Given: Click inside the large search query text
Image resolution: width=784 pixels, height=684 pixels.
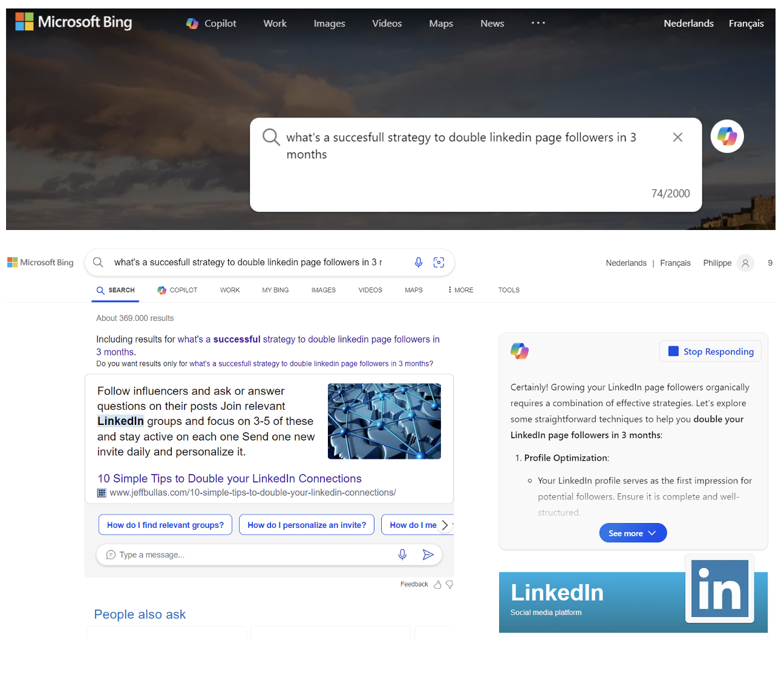Looking at the screenshot, I should tap(461, 146).
